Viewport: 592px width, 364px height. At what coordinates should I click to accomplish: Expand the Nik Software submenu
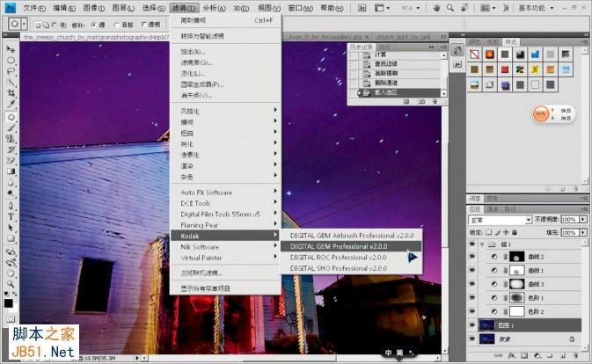tap(224, 247)
